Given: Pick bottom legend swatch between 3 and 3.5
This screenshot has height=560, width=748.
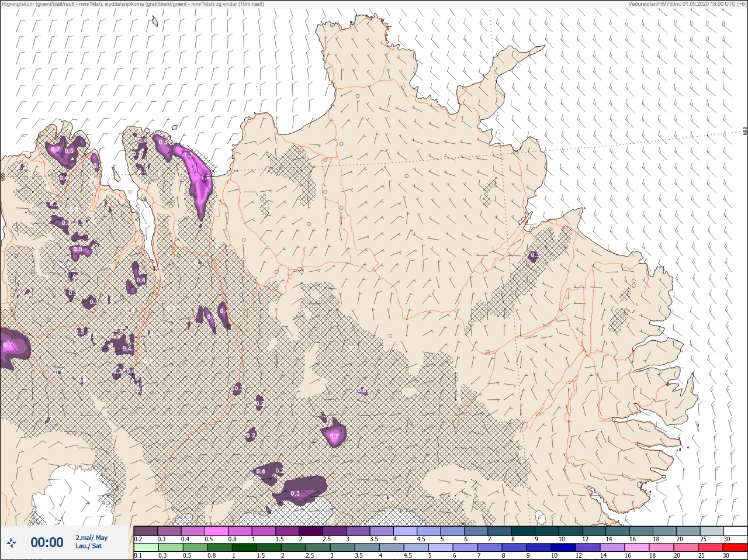Looking at the screenshot, I should pos(343,548).
